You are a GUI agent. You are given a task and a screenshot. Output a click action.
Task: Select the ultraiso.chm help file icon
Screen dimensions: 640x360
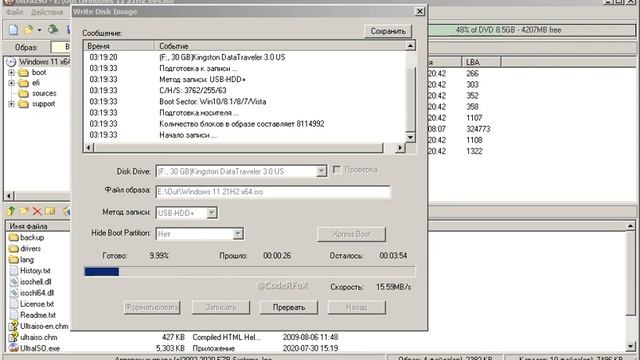(14, 337)
